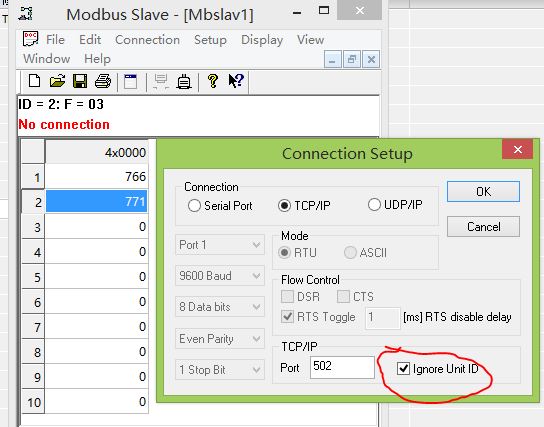The height and width of the screenshot is (427, 544).
Task: Click the RTS disable delay input field
Action: pos(382,318)
